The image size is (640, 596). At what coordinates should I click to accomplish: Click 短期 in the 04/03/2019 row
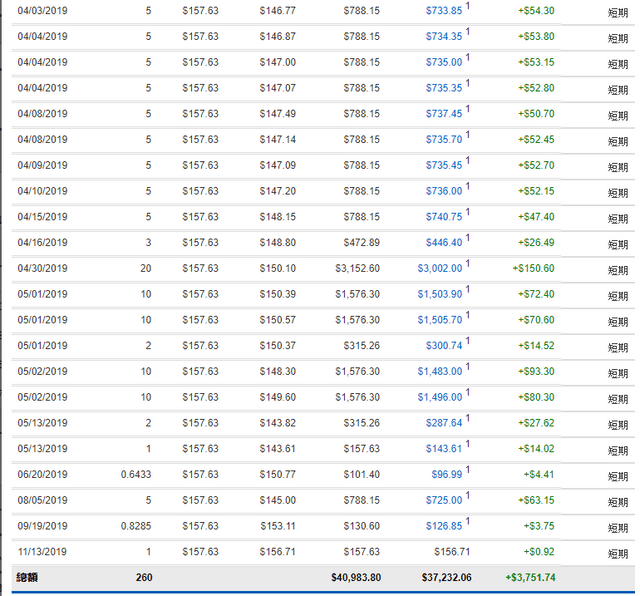coord(618,13)
